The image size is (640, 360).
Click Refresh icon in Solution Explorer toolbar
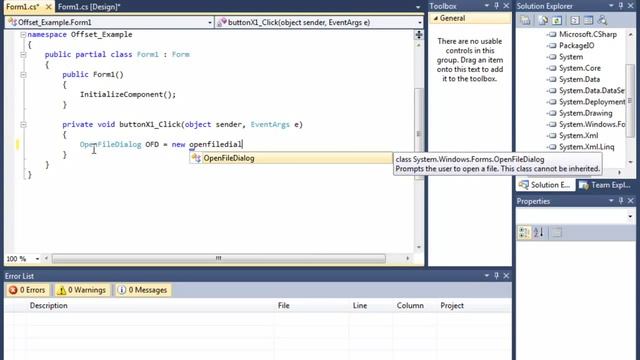557,20
